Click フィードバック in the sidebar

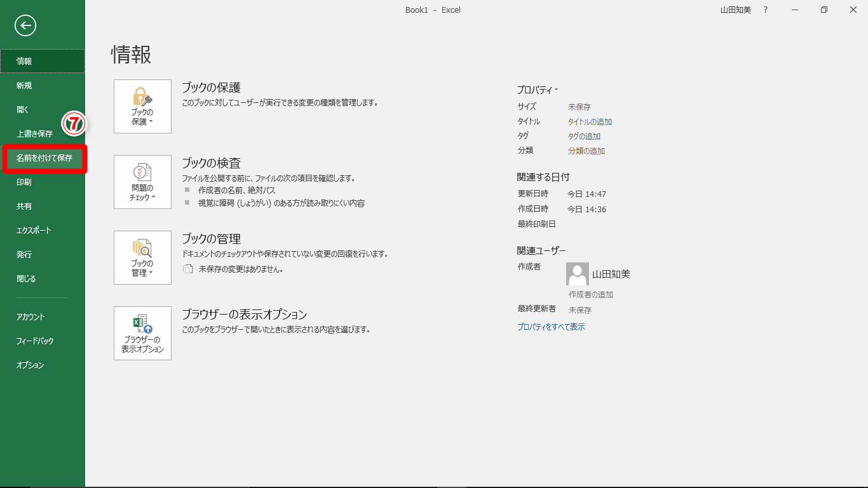pyautogui.click(x=43, y=341)
